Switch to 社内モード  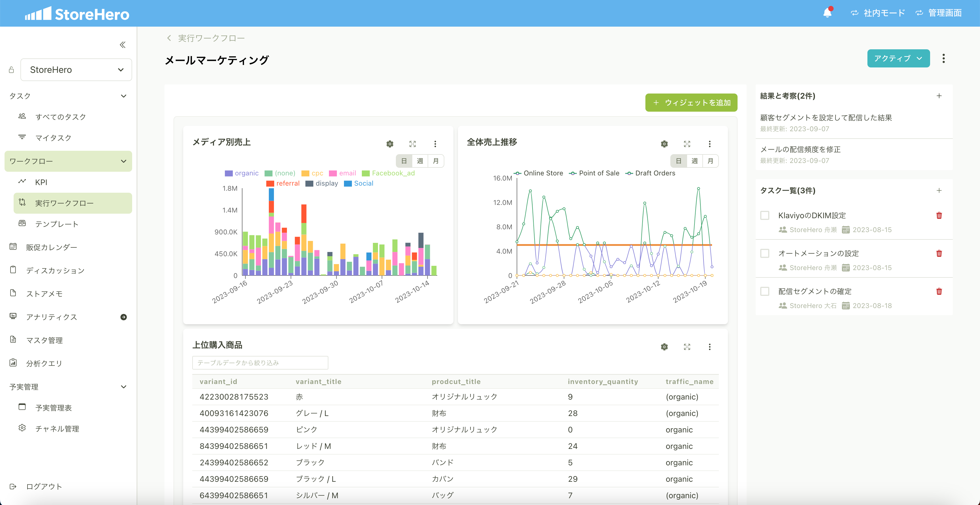[878, 13]
